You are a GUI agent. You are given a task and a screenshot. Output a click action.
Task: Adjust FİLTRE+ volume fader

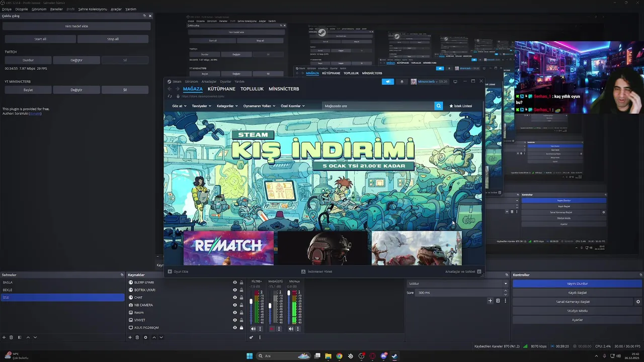(251, 302)
